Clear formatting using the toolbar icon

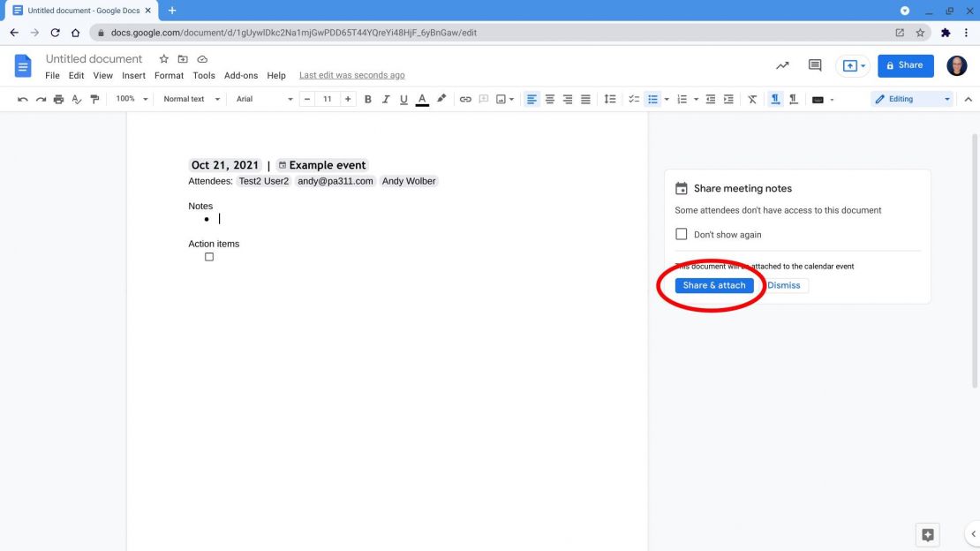click(752, 99)
